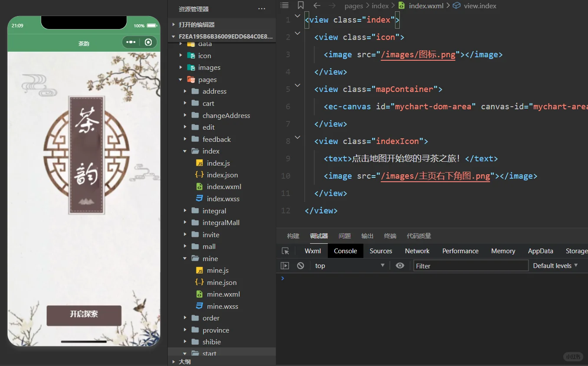Image resolution: width=588 pixels, height=366 pixels.
Task: Toggle the bookmark icon in editor toolbar
Action: (301, 6)
